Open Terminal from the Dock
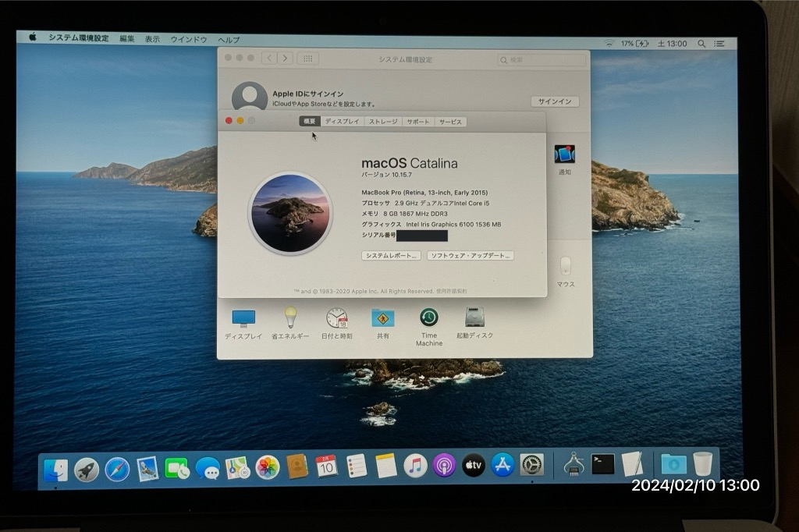The width and height of the screenshot is (799, 532). click(603, 463)
